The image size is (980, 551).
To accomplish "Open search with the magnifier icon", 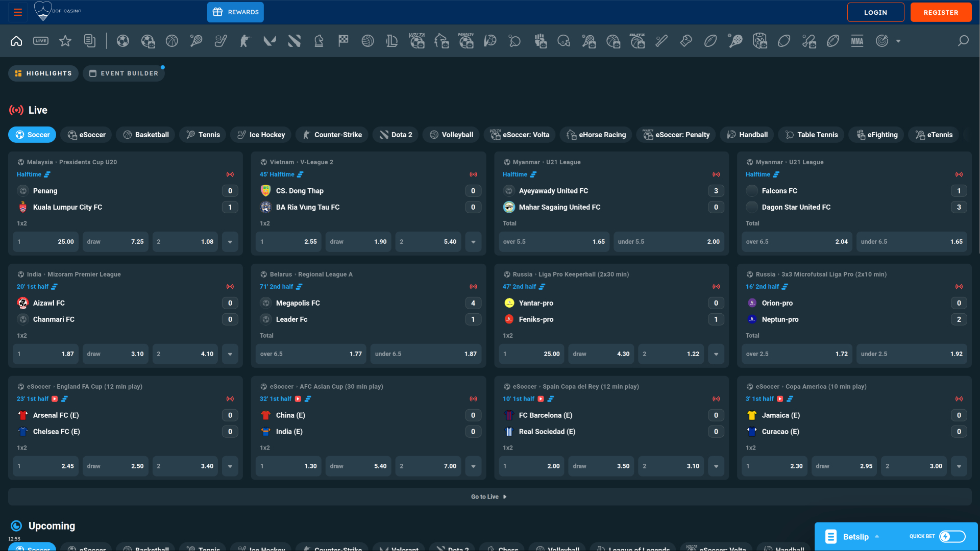I will click(963, 41).
